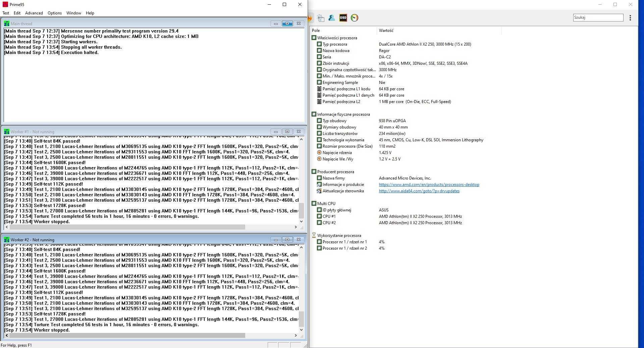Click the Worker #1 window icon
Viewport: 644px width, 348px height.
pos(7,132)
